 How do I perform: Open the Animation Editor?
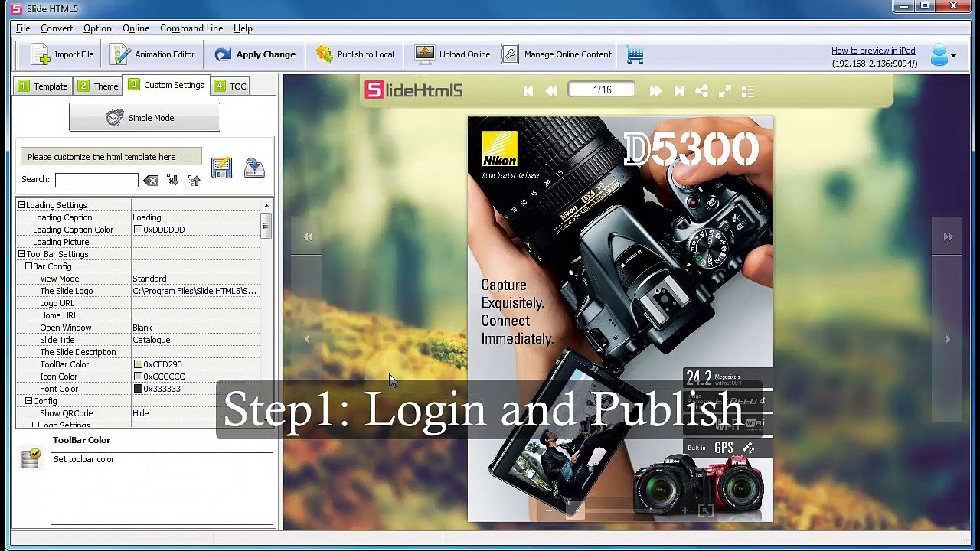pos(152,54)
